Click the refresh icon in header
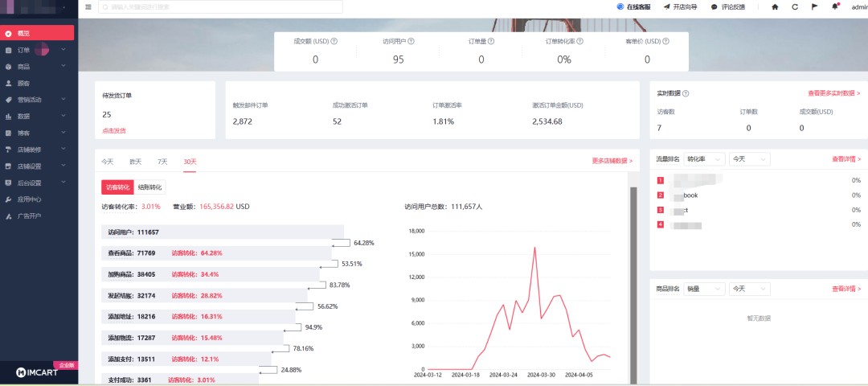Image resolution: width=868 pixels, height=386 pixels. pos(795,6)
